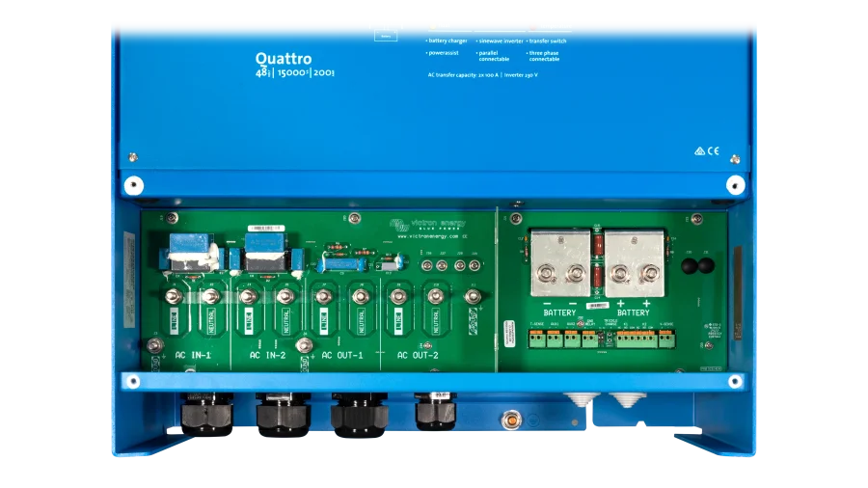Click the orange button on the bottom panel
This screenshot has height=488, width=868.
[511, 420]
